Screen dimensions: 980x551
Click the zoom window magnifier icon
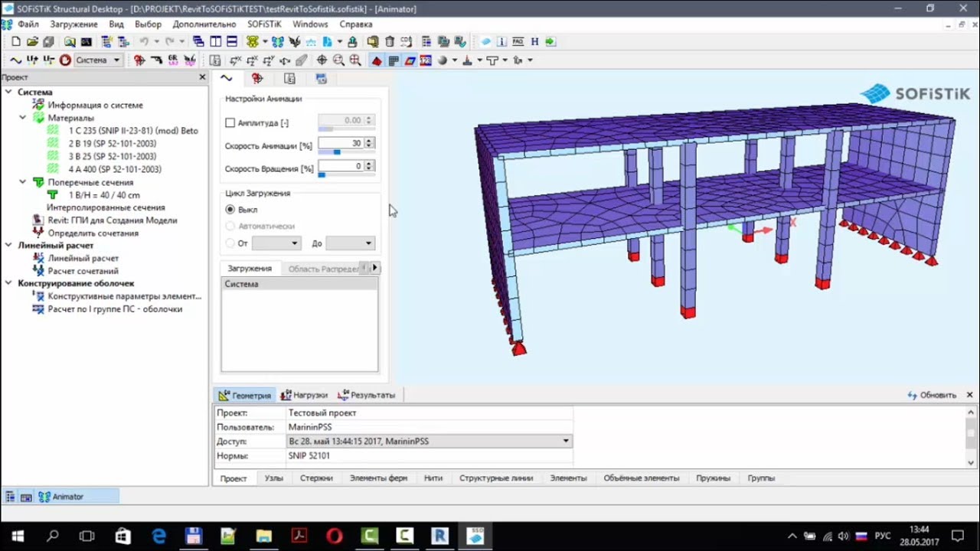355,60
